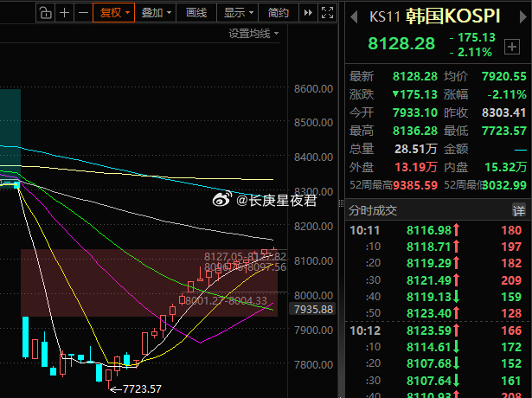Zoom in chart with plus icon
Image resolution: width=532 pixels, height=398 pixels.
pyautogui.click(x=65, y=13)
